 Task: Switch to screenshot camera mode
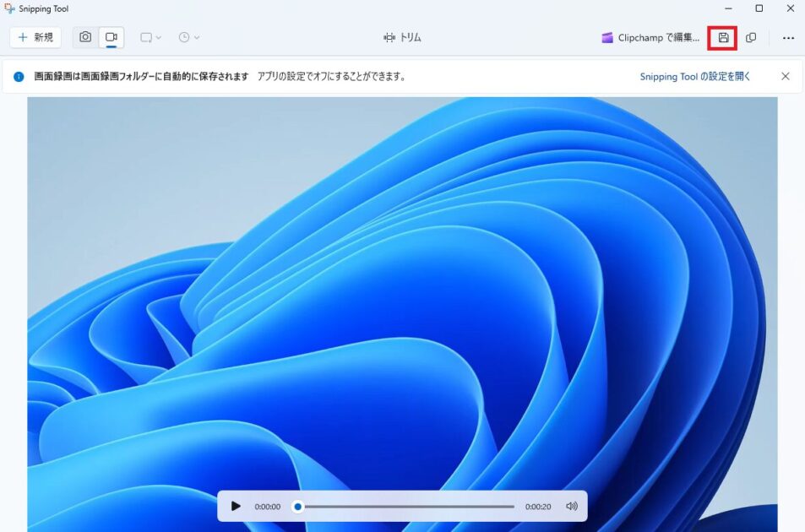85,37
